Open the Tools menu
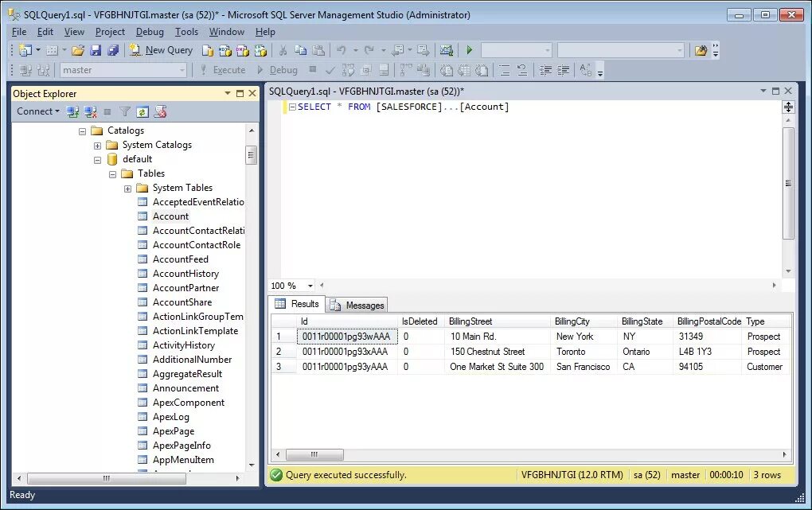 [186, 32]
